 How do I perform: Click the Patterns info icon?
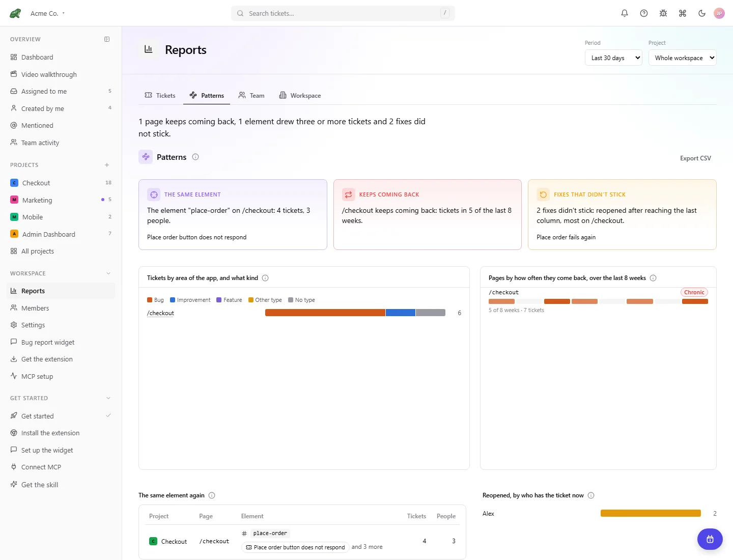pos(195,157)
